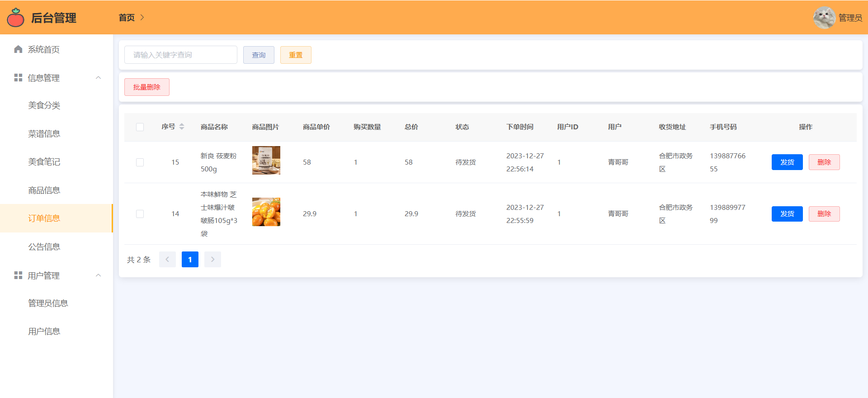Open 系统首页 in the sidebar

[x=57, y=49]
